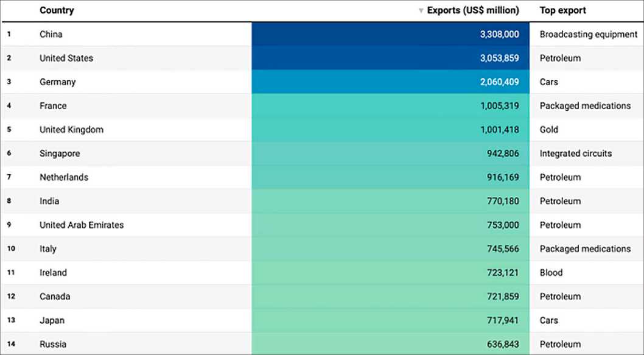Screen dimensions: 644x355
Task: Select the Russia country name cell
Action: [x=53, y=344]
